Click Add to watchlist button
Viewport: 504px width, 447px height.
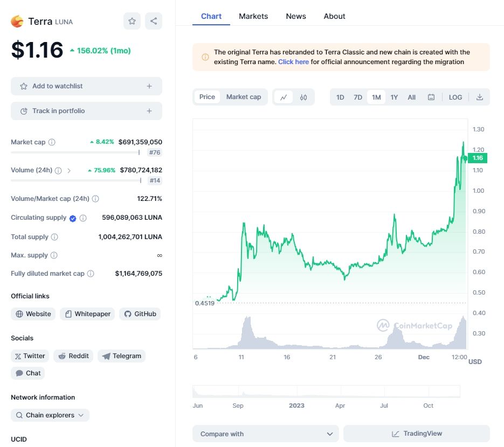pyautogui.click(x=86, y=86)
